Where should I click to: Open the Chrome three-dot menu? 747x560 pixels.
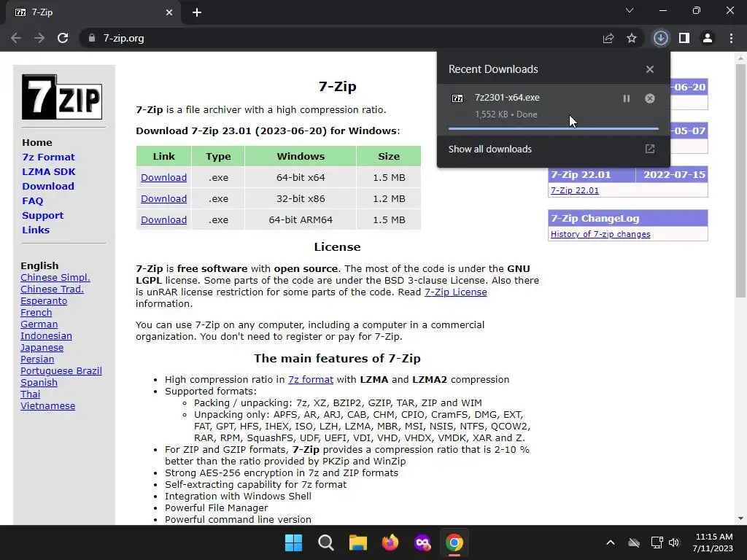(731, 38)
